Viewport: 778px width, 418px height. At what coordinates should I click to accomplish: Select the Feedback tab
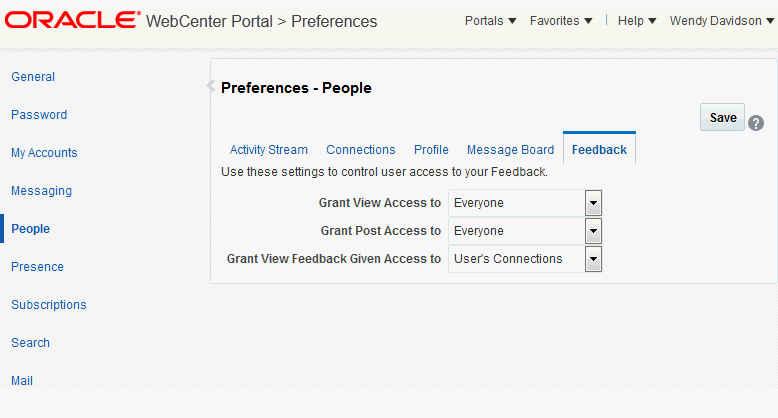click(599, 150)
